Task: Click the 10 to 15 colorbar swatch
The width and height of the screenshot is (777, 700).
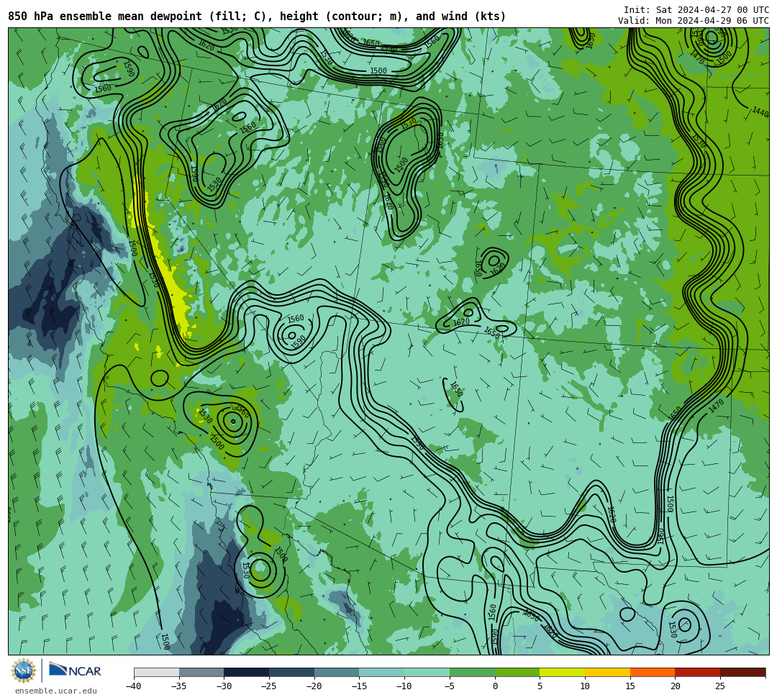Action: pyautogui.click(x=607, y=672)
